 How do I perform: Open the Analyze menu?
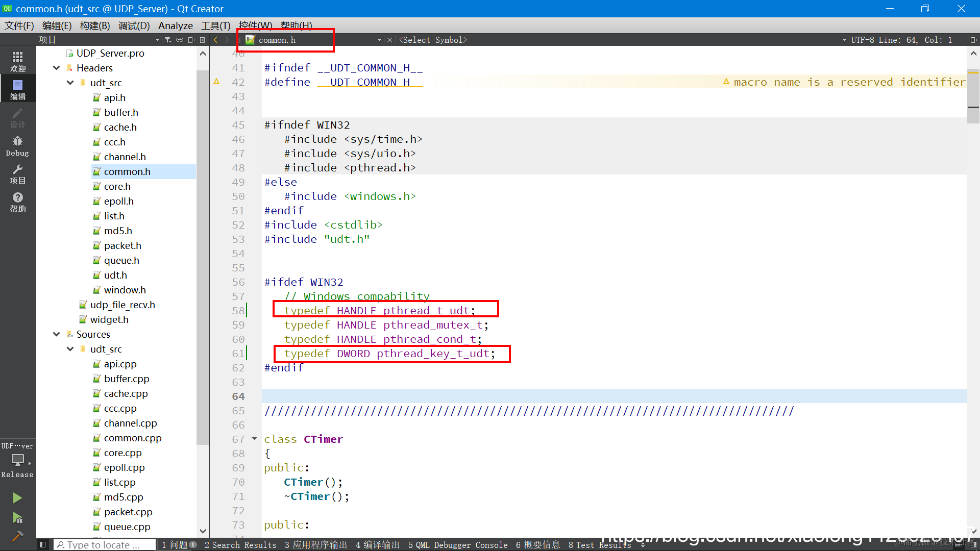click(175, 26)
